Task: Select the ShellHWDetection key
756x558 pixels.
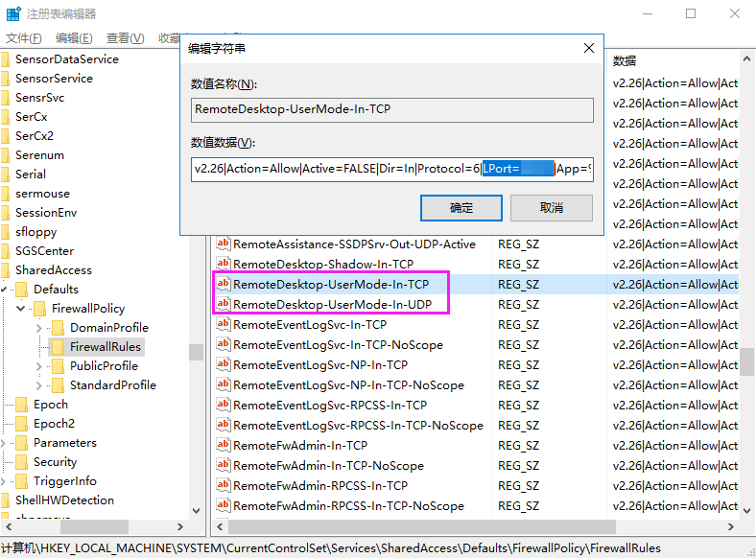Action: (x=64, y=500)
